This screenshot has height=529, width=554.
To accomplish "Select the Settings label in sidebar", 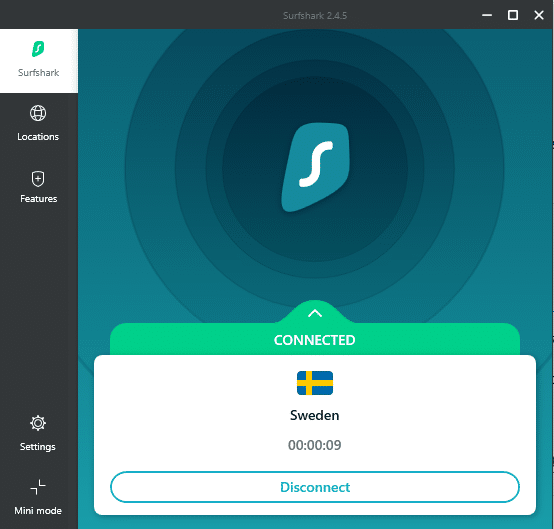I will coord(38,447).
